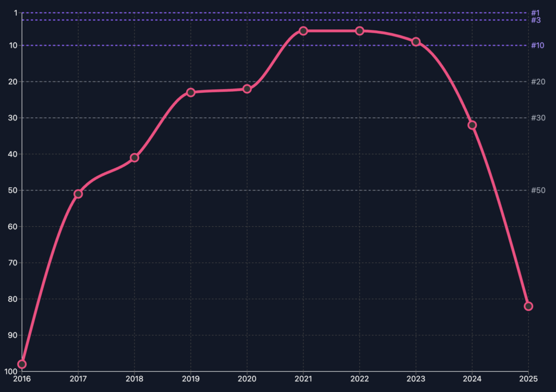This screenshot has width=556, height=392.
Task: Click the 2023 x-axis label
Action: [416, 379]
